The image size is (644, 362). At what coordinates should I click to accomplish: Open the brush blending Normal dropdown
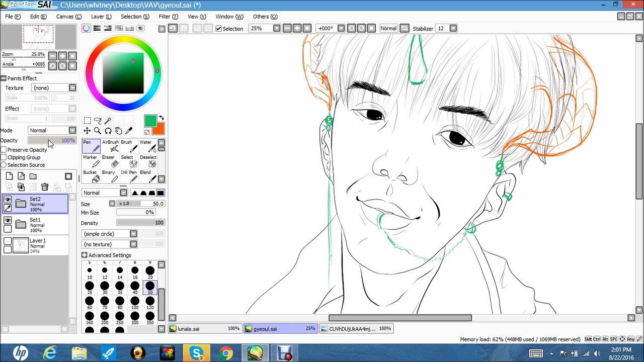tap(105, 193)
